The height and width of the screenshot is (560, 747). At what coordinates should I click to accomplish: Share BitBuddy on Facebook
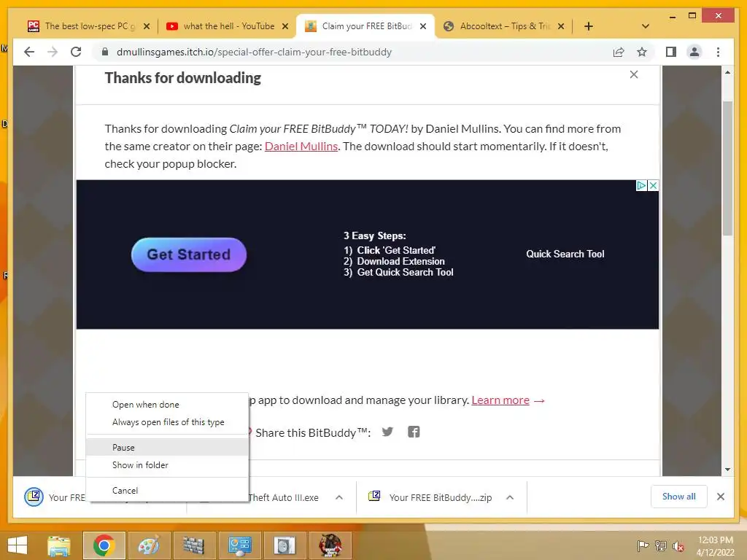click(414, 432)
